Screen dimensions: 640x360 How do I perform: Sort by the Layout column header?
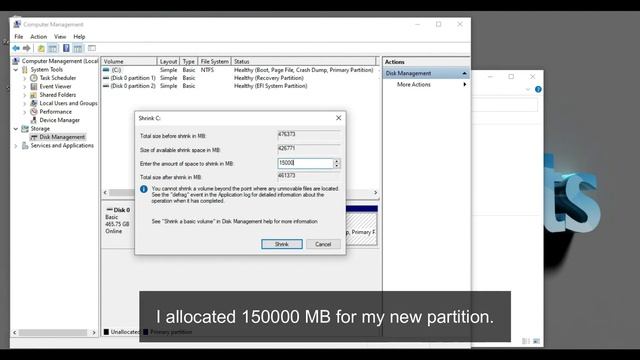pyautogui.click(x=168, y=61)
